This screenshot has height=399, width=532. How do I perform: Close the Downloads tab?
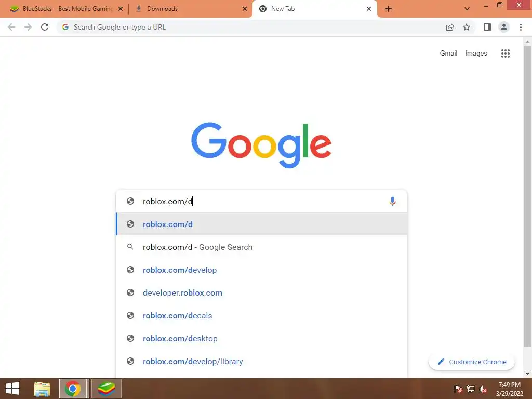pos(245,9)
